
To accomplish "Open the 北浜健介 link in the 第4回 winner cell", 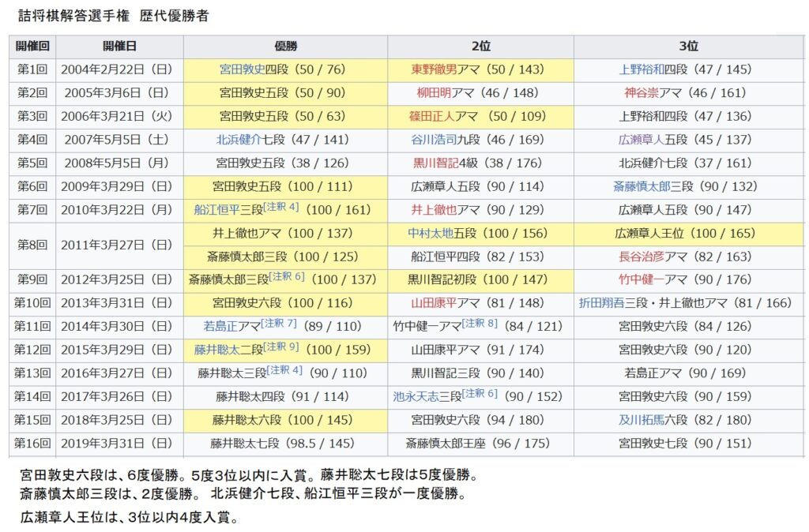I will (239, 140).
